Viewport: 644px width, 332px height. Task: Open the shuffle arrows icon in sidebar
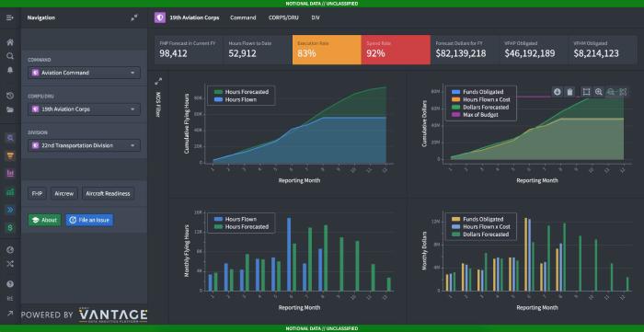point(10,264)
